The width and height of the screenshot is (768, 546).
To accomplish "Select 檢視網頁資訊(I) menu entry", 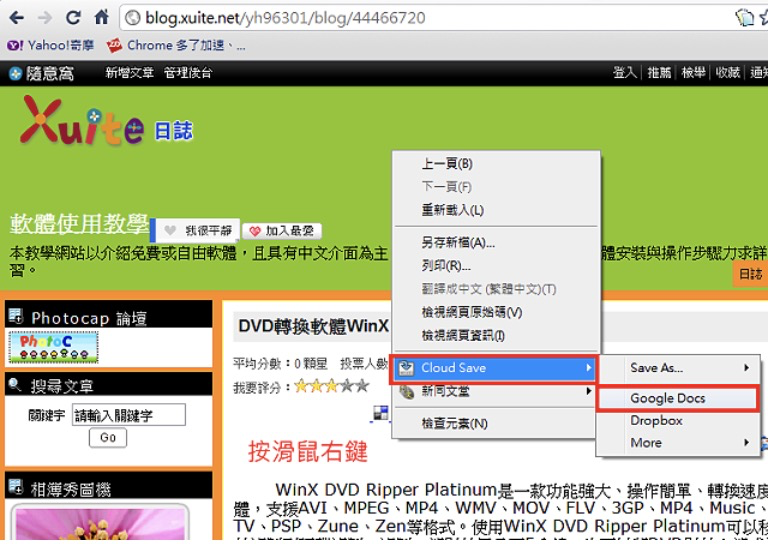I will tap(496, 335).
